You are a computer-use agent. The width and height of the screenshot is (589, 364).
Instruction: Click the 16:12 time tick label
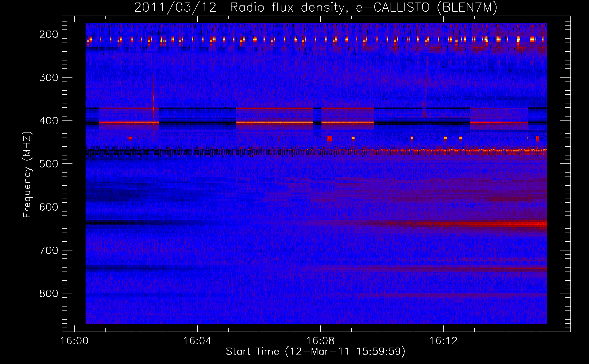coord(443,341)
